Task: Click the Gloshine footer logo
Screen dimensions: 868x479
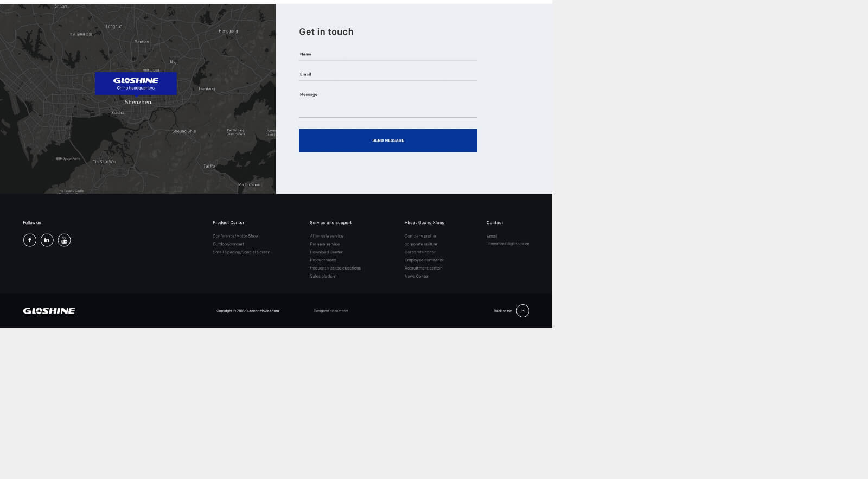Action: [x=49, y=311]
